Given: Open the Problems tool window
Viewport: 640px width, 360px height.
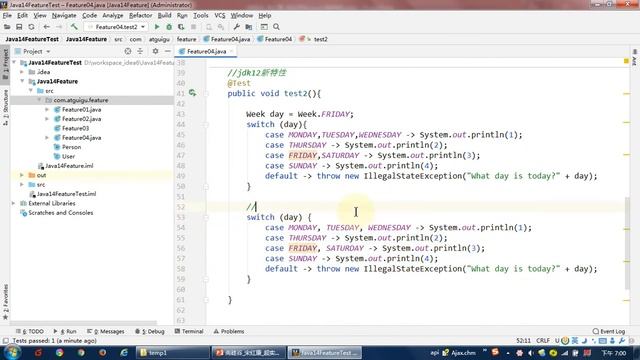Looking at the screenshot, I should [229, 331].
